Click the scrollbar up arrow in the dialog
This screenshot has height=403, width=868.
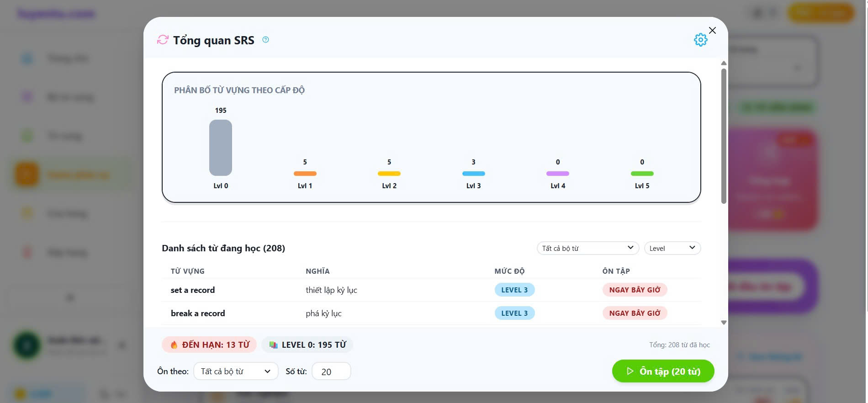(724, 63)
